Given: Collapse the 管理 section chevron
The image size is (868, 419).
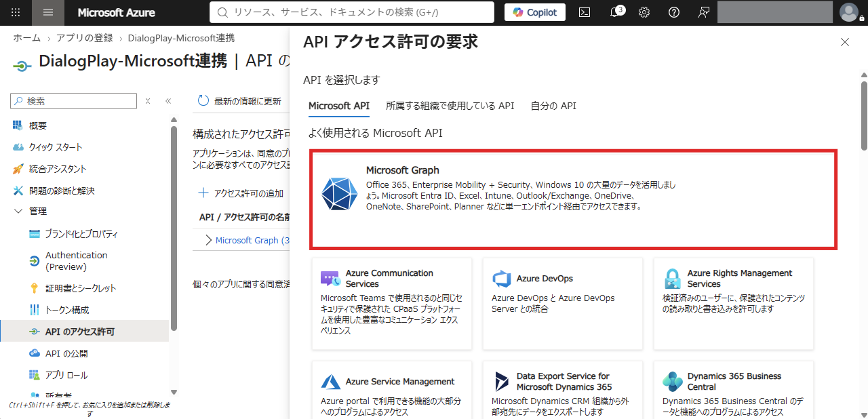Looking at the screenshot, I should pyautogui.click(x=18, y=212).
